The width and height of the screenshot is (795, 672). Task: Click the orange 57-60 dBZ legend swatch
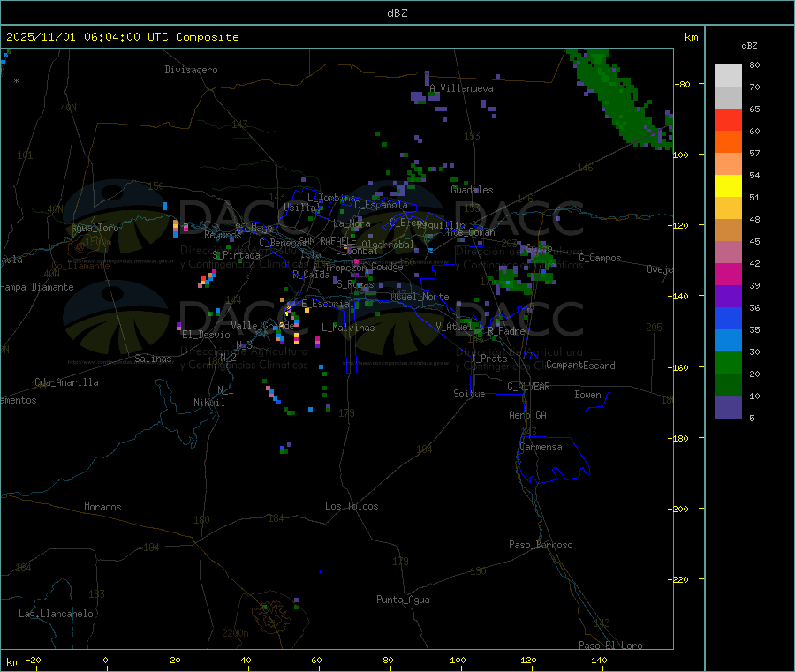point(728,142)
